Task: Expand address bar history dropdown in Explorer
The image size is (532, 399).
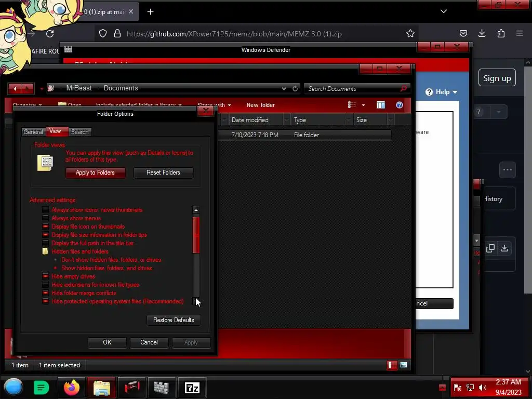Action: point(284,88)
